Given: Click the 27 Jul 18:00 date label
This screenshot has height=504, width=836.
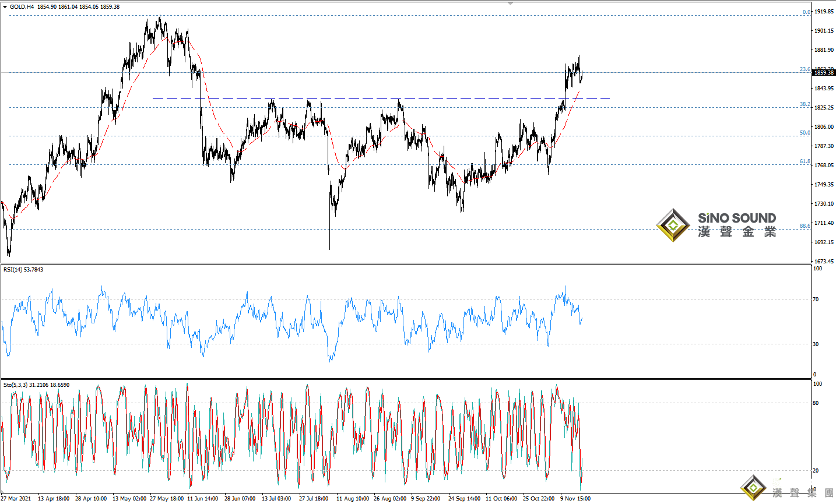Looking at the screenshot, I should point(314,499).
